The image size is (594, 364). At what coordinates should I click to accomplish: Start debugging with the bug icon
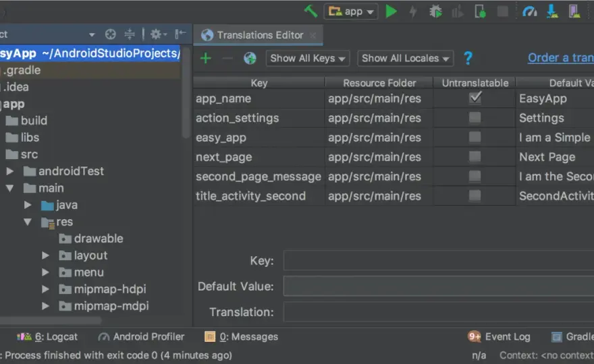tap(435, 11)
